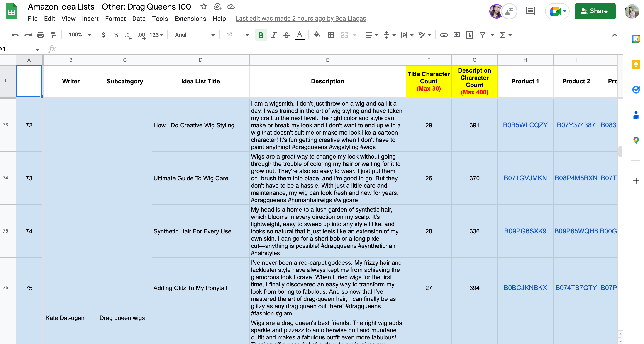Open the font size dropdown

[237, 35]
